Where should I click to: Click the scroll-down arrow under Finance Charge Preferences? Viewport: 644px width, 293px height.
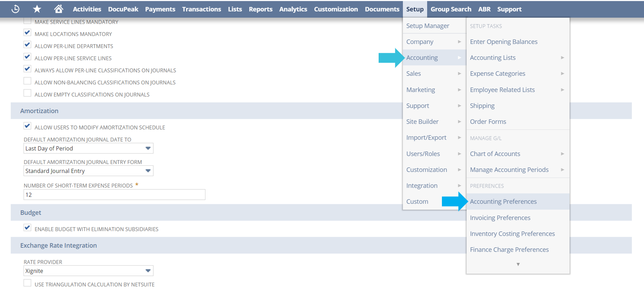coord(518,264)
